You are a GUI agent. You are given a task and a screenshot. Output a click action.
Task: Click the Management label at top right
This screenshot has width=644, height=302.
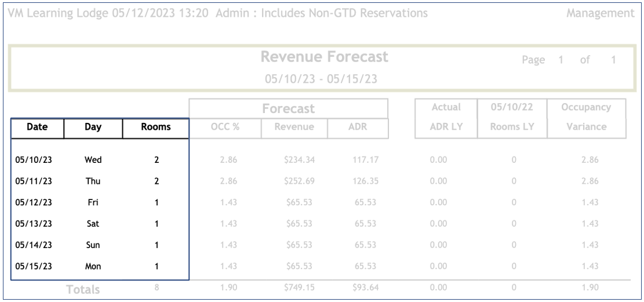coord(599,13)
